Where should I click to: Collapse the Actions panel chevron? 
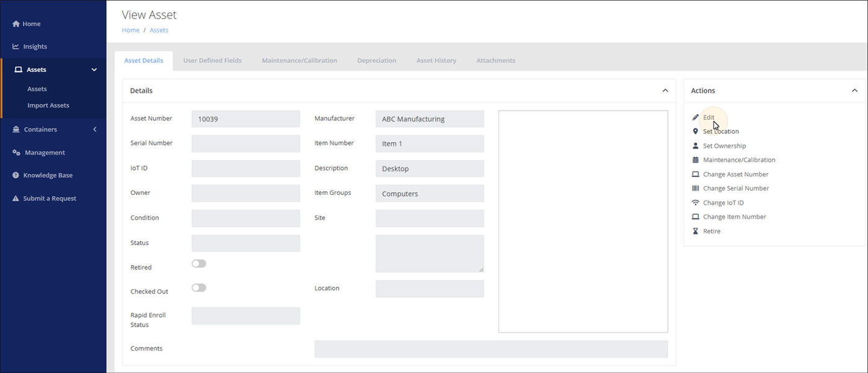pos(855,91)
